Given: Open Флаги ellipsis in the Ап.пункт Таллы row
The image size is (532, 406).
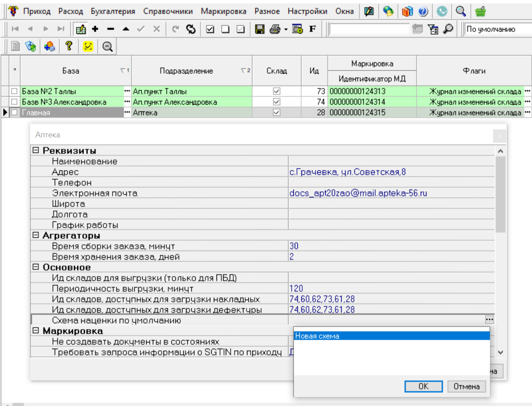Looking at the screenshot, I should 527,91.
